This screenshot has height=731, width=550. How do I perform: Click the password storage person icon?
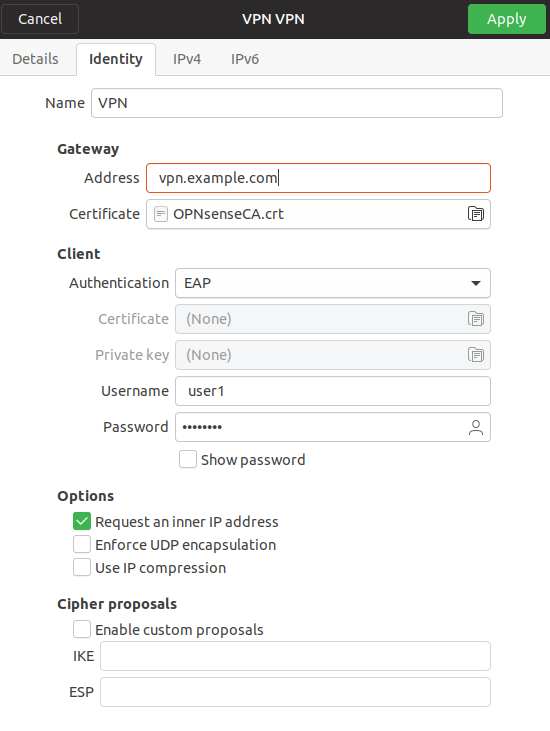(x=475, y=427)
